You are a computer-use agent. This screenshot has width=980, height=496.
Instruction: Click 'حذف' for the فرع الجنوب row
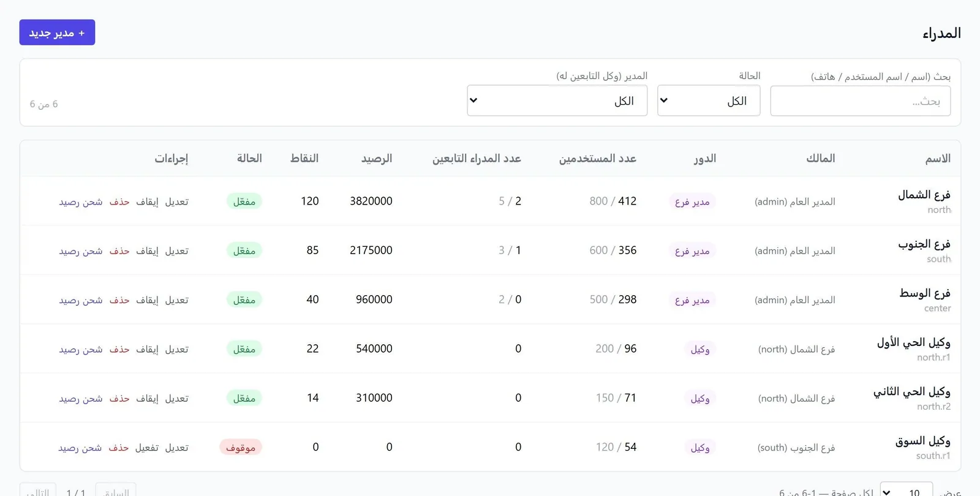(x=119, y=250)
